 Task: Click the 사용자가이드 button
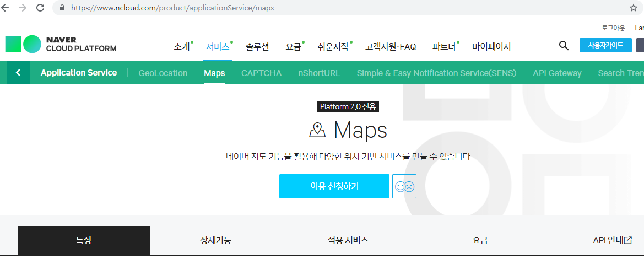click(x=605, y=45)
